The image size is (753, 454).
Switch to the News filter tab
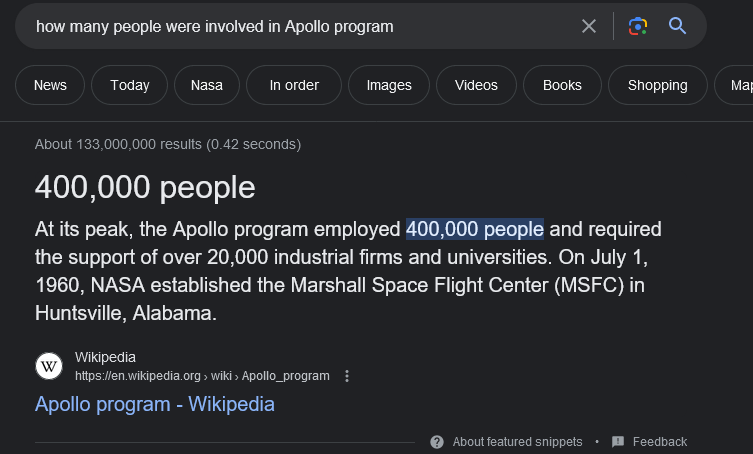click(50, 85)
